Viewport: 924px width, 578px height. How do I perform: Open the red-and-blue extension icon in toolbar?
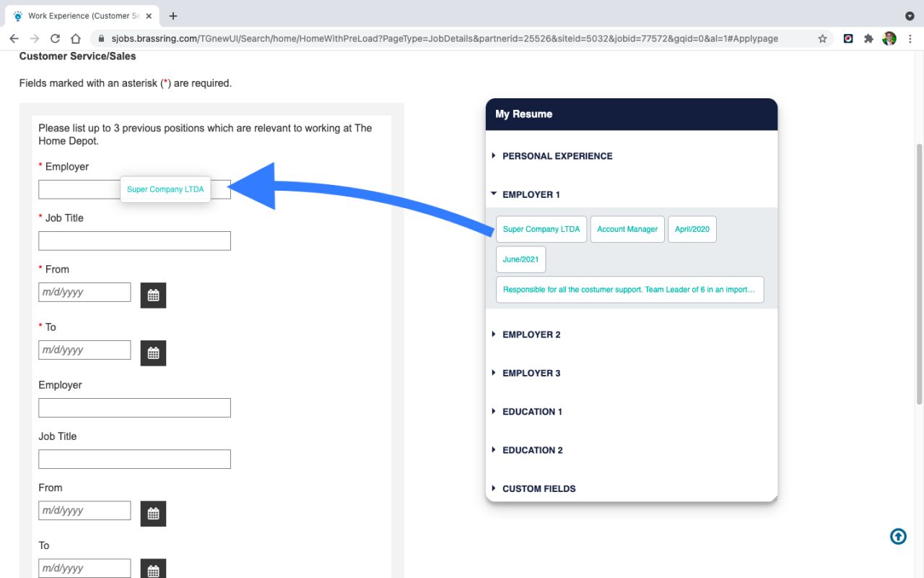pyautogui.click(x=848, y=39)
